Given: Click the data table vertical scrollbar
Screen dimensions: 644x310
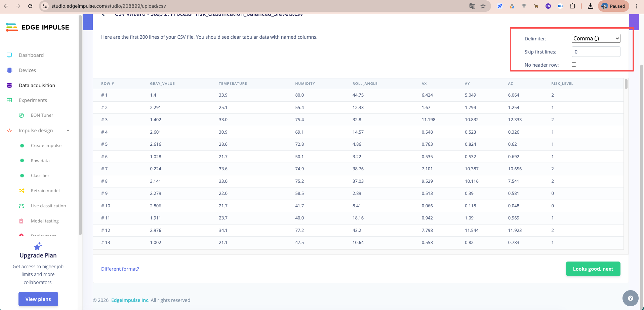Looking at the screenshot, I should 626,84.
